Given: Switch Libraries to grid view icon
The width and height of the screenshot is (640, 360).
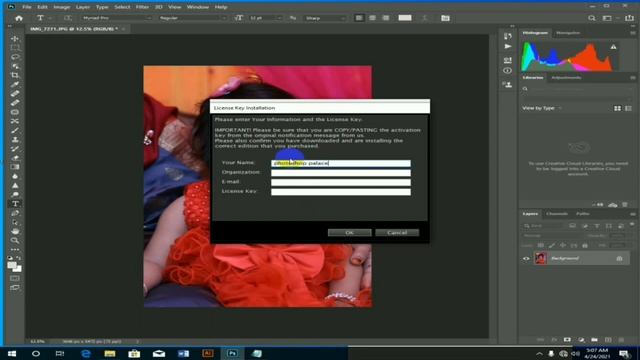Looking at the screenshot, I should click(617, 108).
